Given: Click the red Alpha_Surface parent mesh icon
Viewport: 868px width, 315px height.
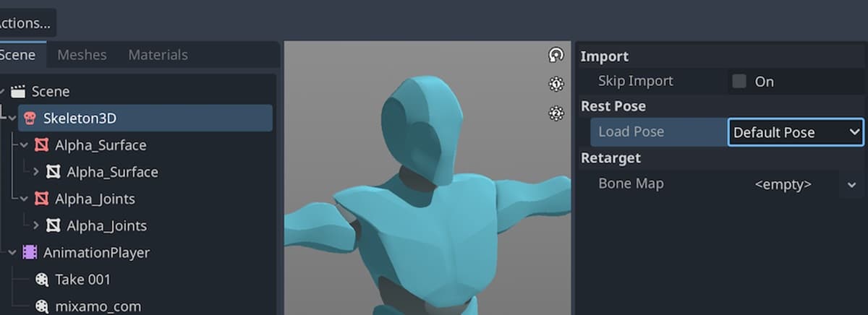Looking at the screenshot, I should 42,145.
